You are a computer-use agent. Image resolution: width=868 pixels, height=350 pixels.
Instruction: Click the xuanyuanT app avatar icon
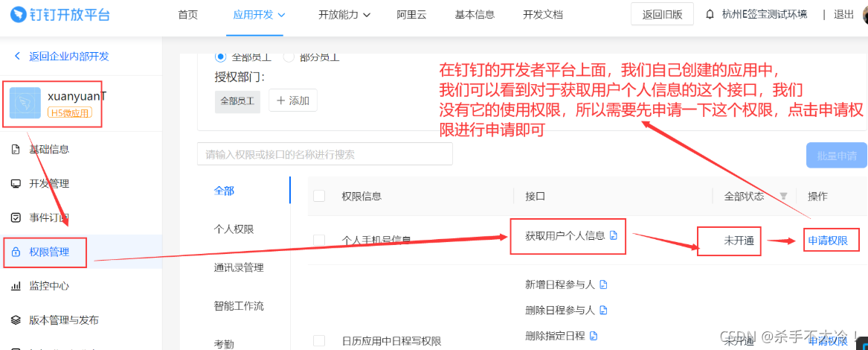click(25, 103)
